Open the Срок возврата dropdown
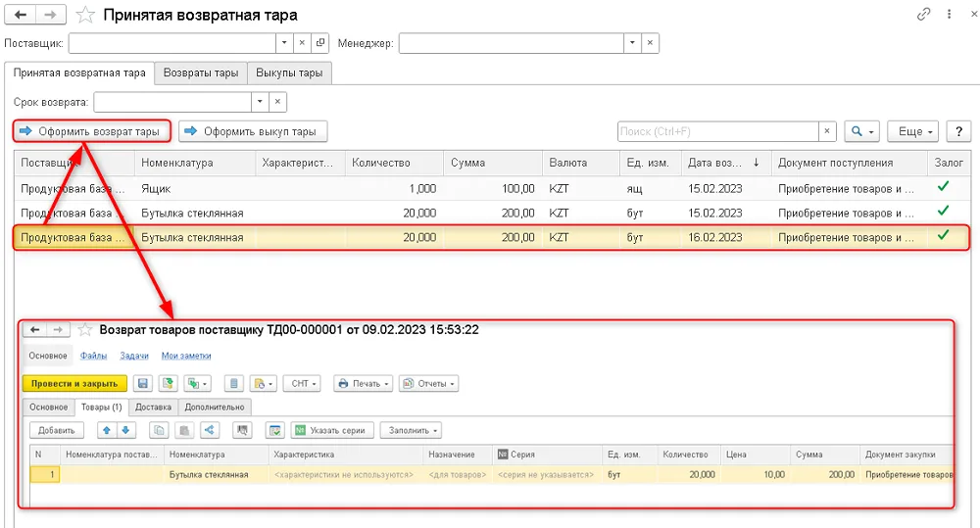The image size is (980, 528). coord(260,102)
